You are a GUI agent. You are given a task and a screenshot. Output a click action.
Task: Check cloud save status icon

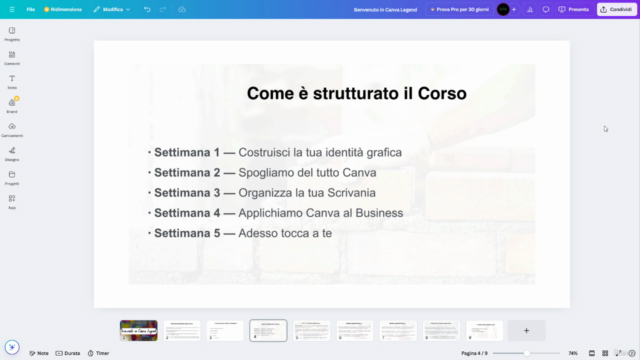click(182, 9)
